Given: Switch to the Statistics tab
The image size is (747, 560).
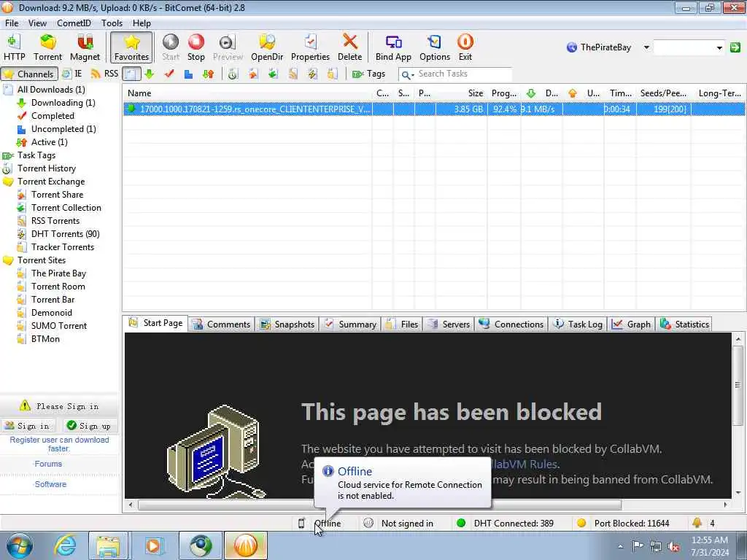Looking at the screenshot, I should pos(684,324).
